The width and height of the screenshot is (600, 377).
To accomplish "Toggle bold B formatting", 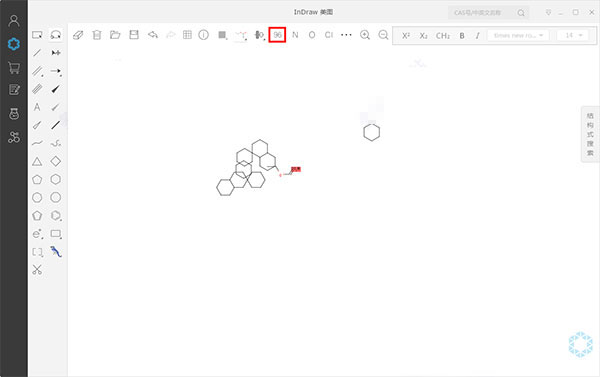I will point(462,36).
